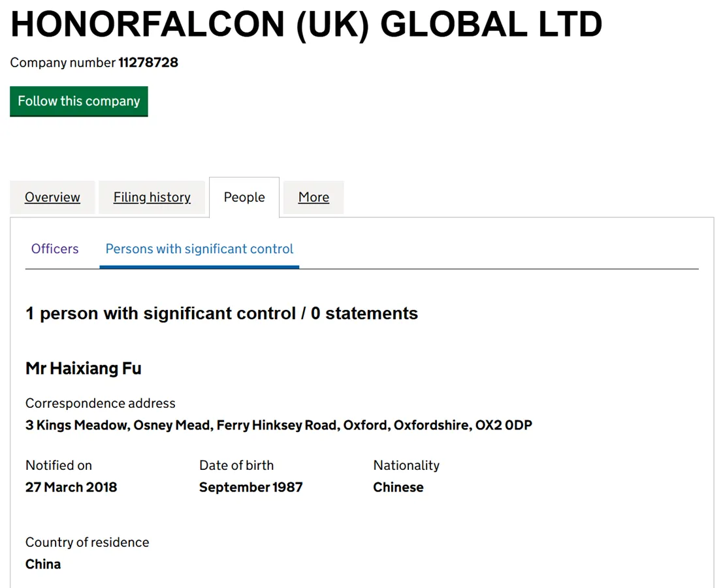The image size is (723, 588).
Task: Click the Date of birth label
Action: tap(236, 465)
